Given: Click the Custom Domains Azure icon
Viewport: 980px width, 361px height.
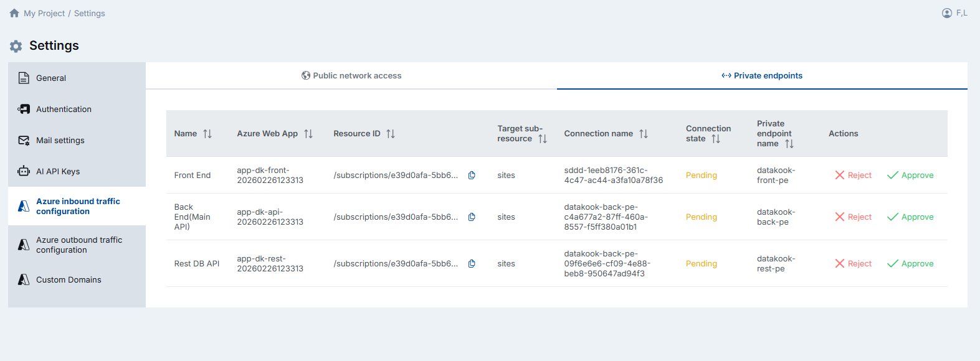Looking at the screenshot, I should [24, 279].
